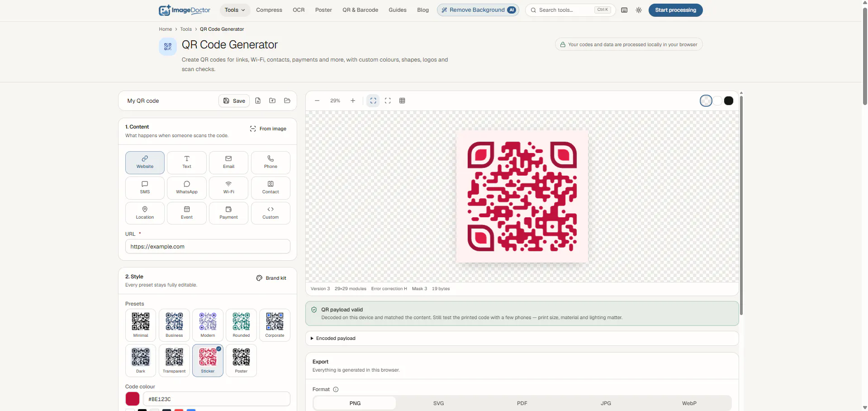Image resolution: width=868 pixels, height=411 pixels.
Task: Apply the Poster style preset
Action: pos(241,361)
